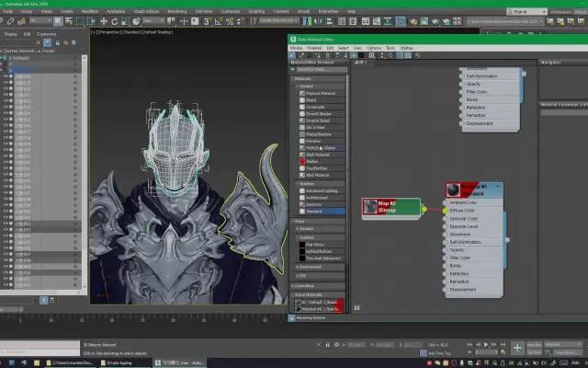Click the Lay Out All icon in Slate toolbar

[383, 55]
